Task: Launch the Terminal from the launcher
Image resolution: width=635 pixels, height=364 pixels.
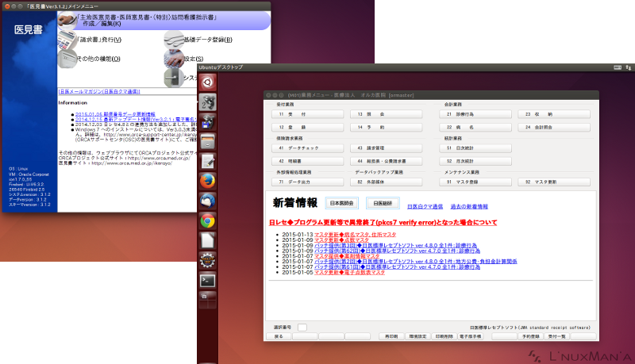Action: pyautogui.click(x=207, y=280)
